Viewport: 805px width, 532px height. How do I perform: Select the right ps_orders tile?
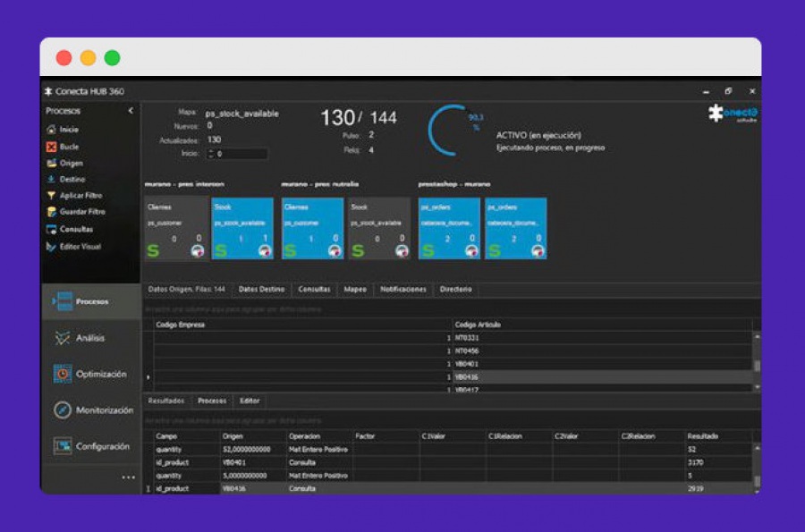pyautogui.click(x=516, y=228)
